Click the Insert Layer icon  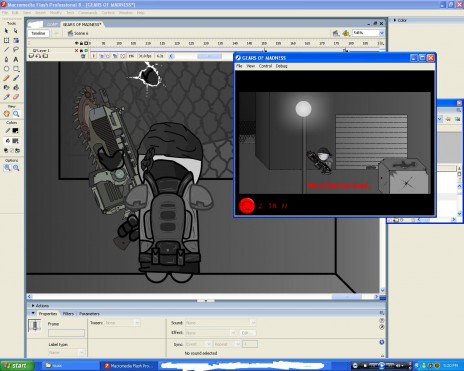coord(31,56)
